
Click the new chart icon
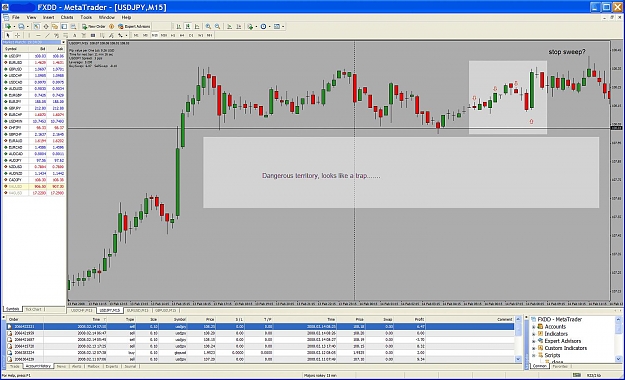(x=8, y=26)
